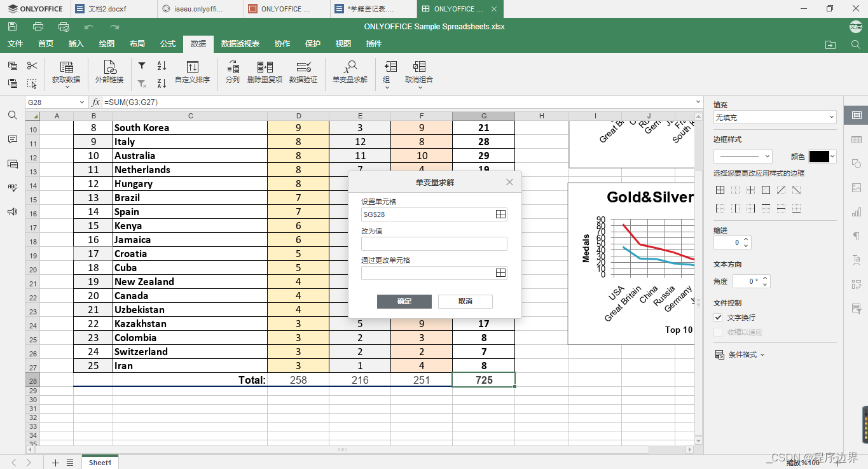Screen dimensions: 868x469
Task: Expand 获取数据 get data dropdown
Action: pyautogui.click(x=66, y=87)
